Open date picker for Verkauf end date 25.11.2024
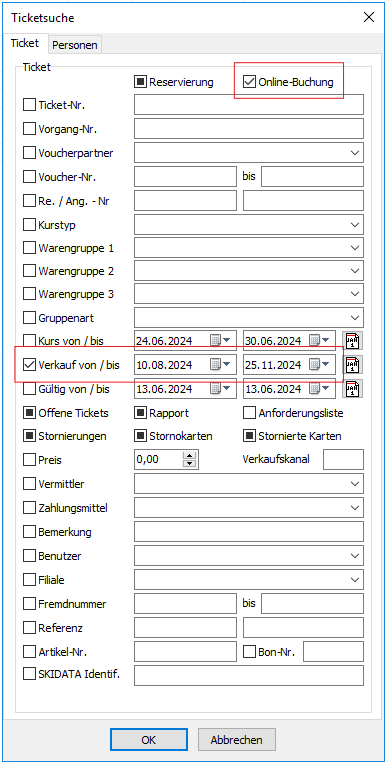386x763 pixels. [x=321, y=364]
